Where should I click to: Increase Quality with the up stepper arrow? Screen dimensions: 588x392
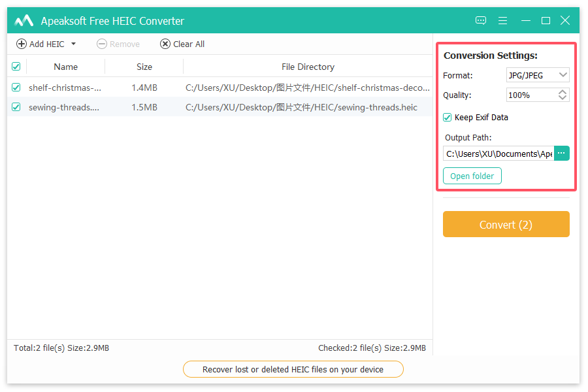coord(563,92)
